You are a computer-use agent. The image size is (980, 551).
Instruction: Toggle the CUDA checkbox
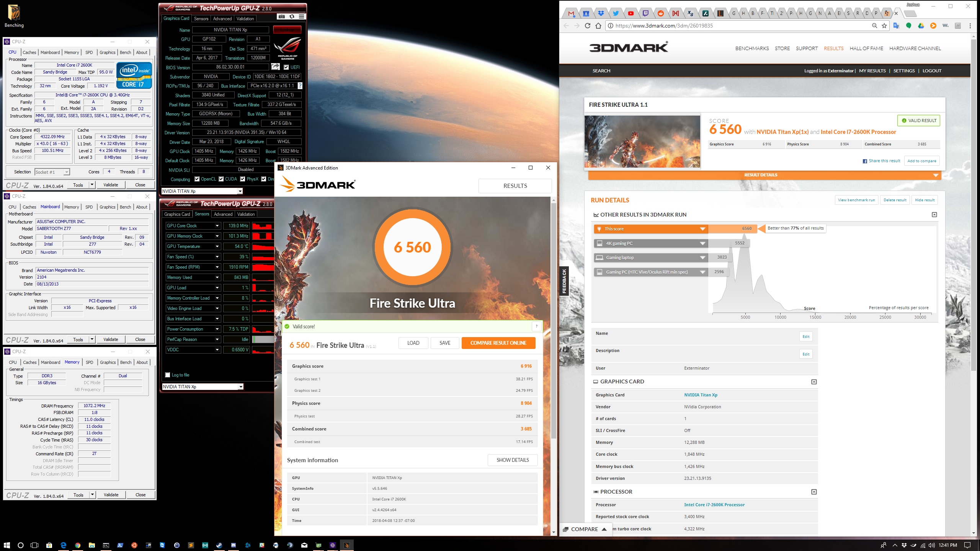tap(221, 179)
